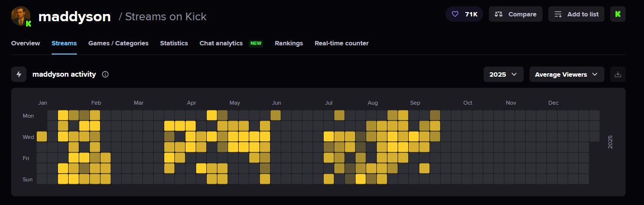
Task: Click the lightning bolt activity icon
Action: coord(19,74)
